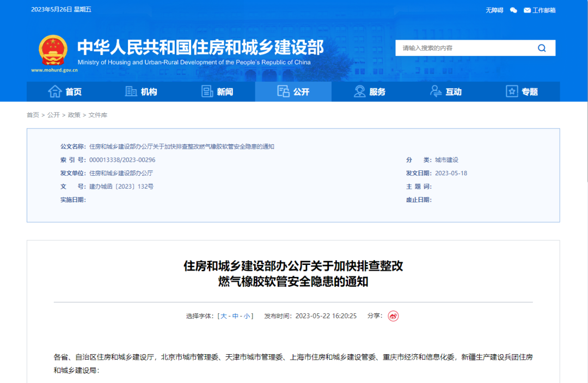Click the search magnifier icon
The height and width of the screenshot is (383, 588).
[542, 48]
